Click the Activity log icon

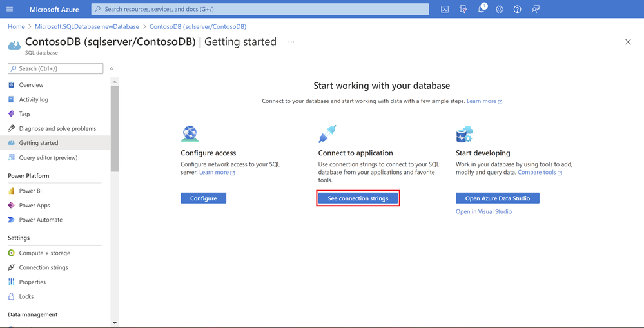[x=12, y=99]
